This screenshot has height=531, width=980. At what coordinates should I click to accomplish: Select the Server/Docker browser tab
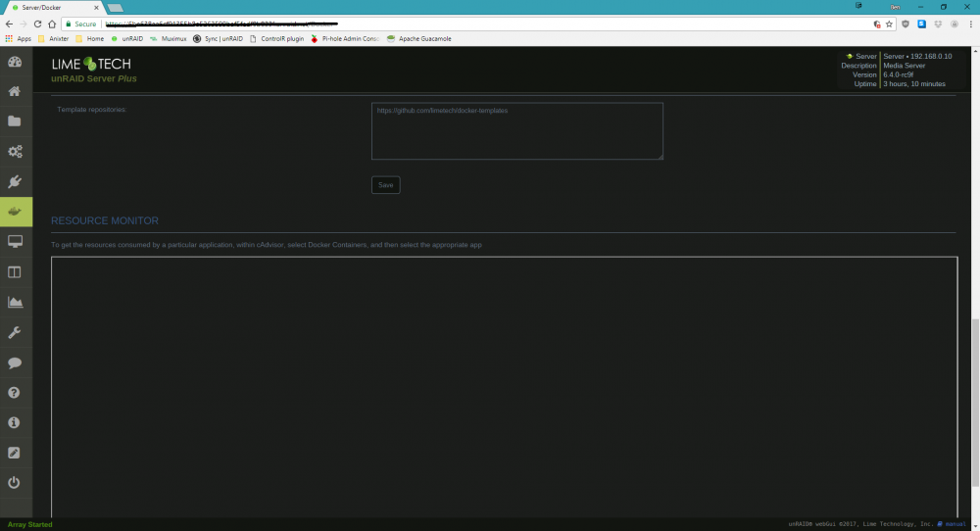click(53, 8)
